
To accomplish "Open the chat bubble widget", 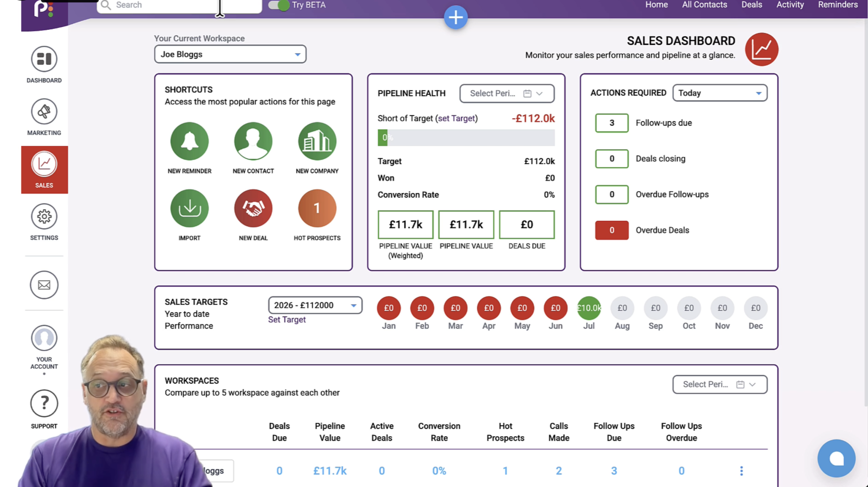I will coord(836,458).
